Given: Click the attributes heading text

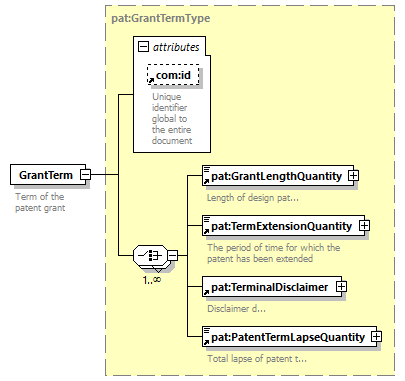Looking at the screenshot, I should pyautogui.click(x=176, y=47).
